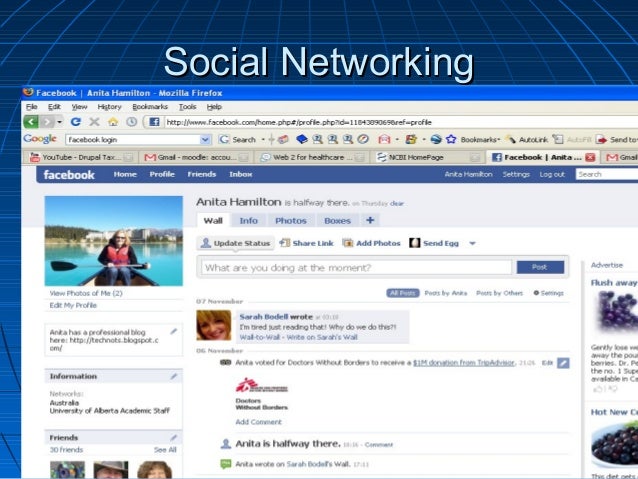The height and width of the screenshot is (479, 638).
Task: Open the Help menu
Action: (x=214, y=107)
